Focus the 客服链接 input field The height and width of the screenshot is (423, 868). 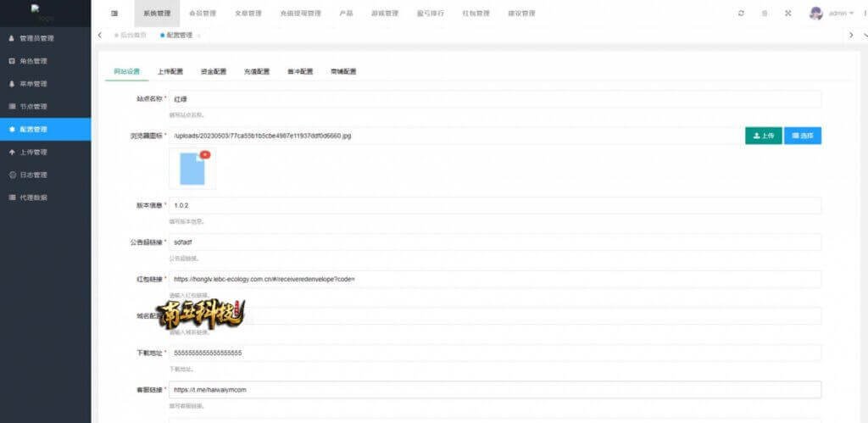pos(495,390)
